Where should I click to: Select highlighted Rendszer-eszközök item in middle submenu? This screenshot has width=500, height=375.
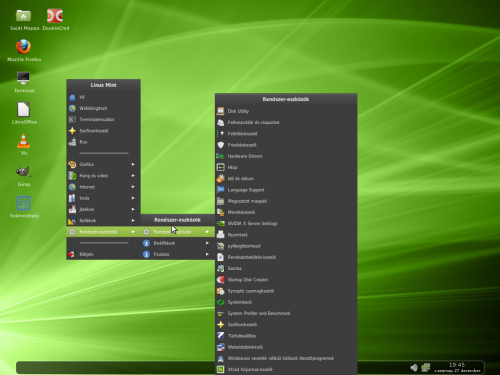point(178,232)
